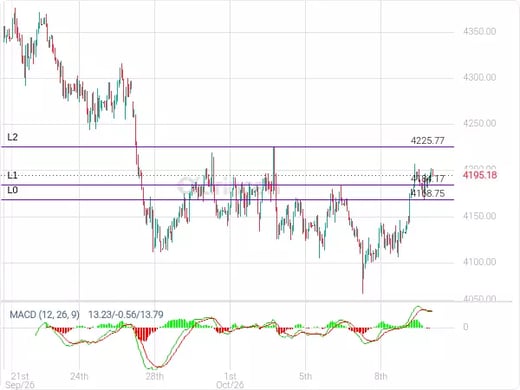Click the 4250.00 price axis label
520x390 pixels.
pyautogui.click(x=480, y=123)
